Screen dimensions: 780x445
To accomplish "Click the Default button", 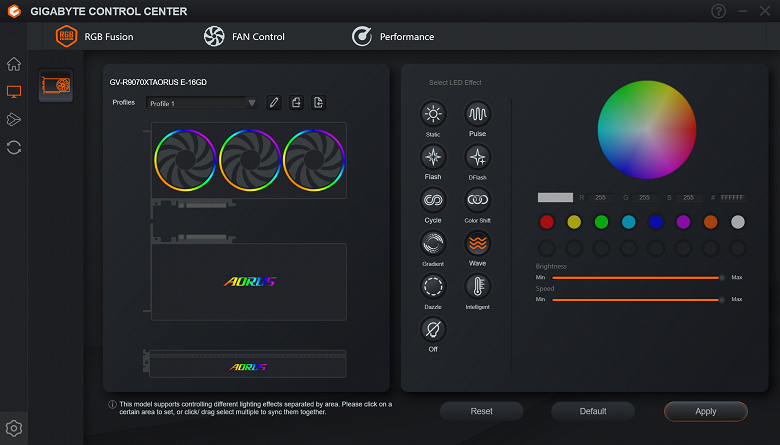I will (x=593, y=411).
